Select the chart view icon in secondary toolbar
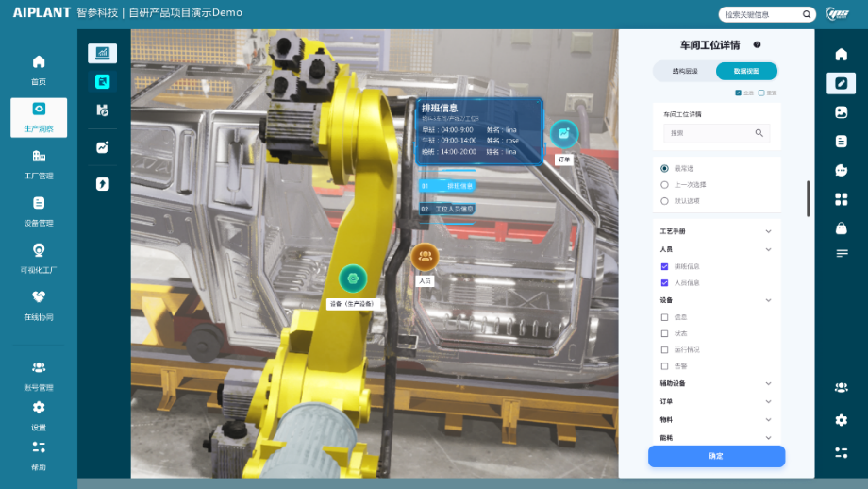Image resolution: width=868 pixels, height=489 pixels. pyautogui.click(x=103, y=53)
